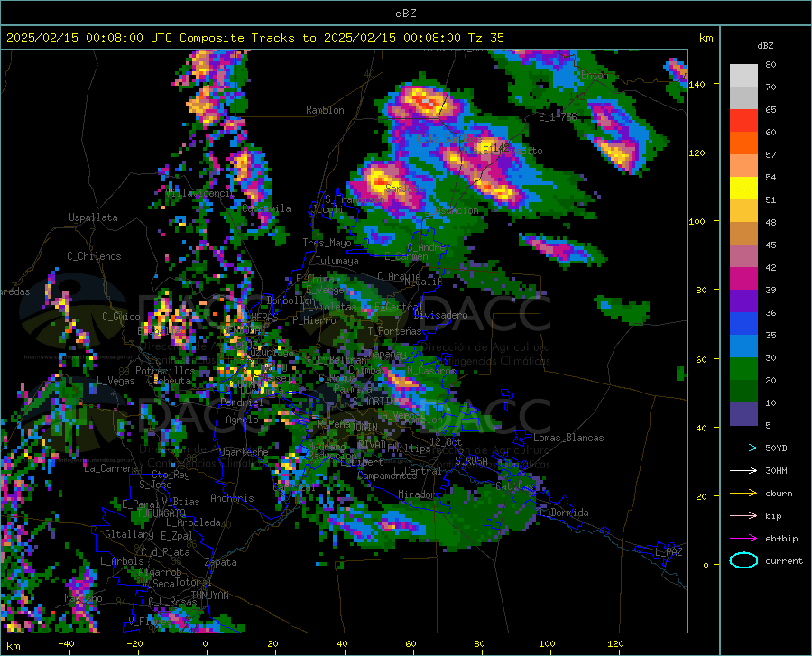Click the cyan 'current' ellipse in the legend

(743, 560)
